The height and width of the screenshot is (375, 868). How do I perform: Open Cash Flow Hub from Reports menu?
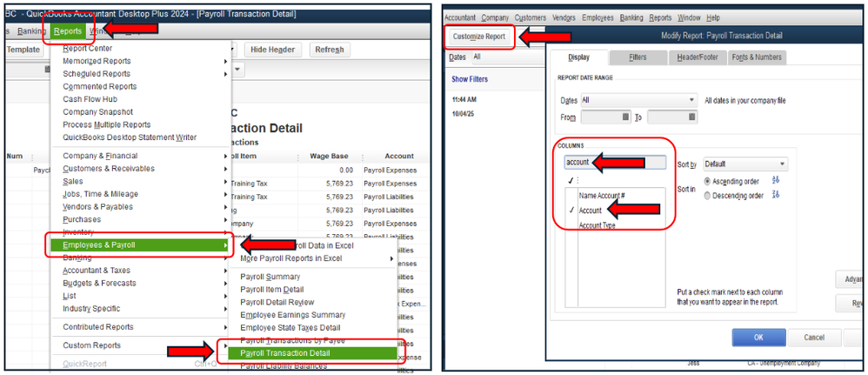90,99
